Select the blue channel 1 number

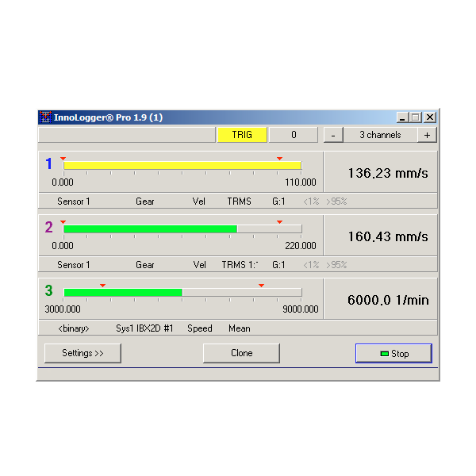[48, 164]
